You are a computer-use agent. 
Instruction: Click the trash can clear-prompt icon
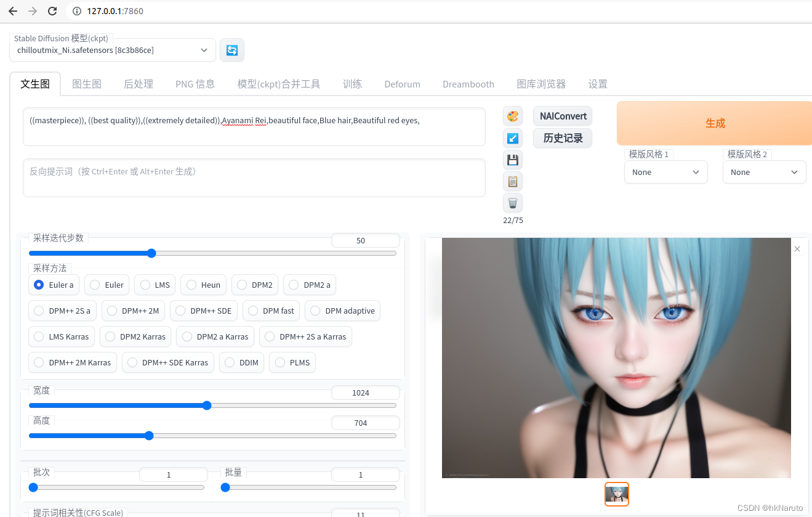coord(512,203)
